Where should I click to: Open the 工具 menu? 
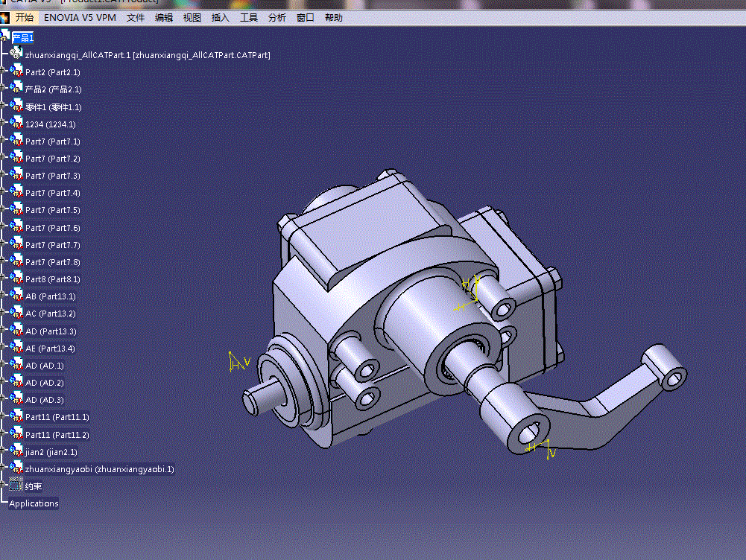249,18
